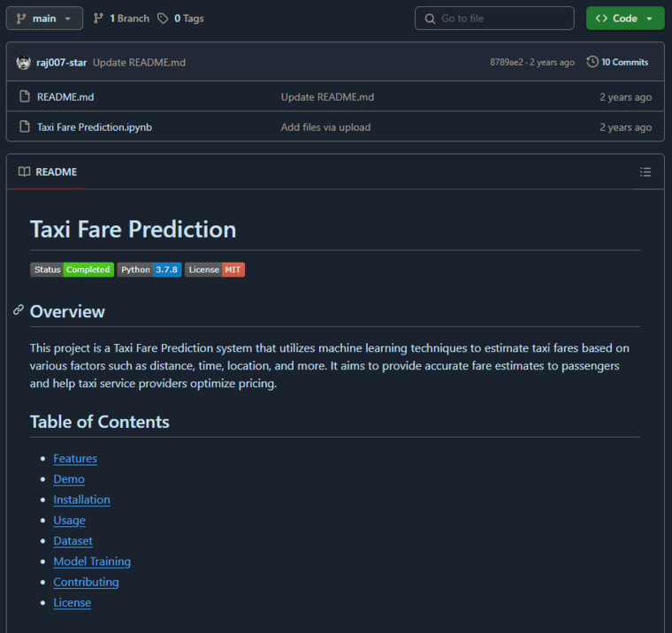
Task: Open the 10 Commits history
Action: 617,62
